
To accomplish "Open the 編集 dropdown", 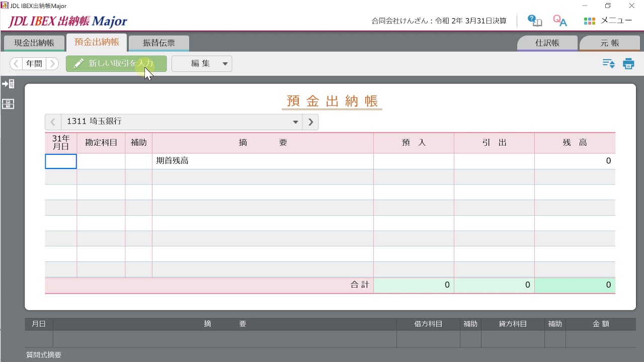I will 202,64.
